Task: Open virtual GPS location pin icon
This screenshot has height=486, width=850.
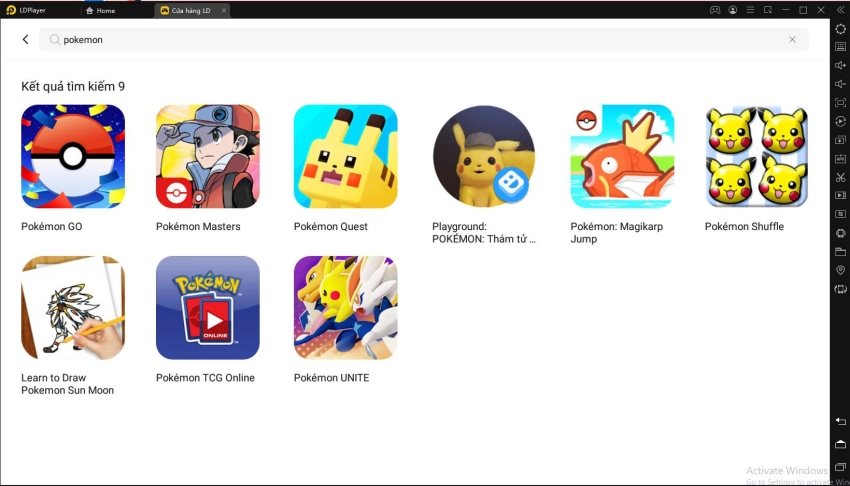Action: [x=840, y=270]
